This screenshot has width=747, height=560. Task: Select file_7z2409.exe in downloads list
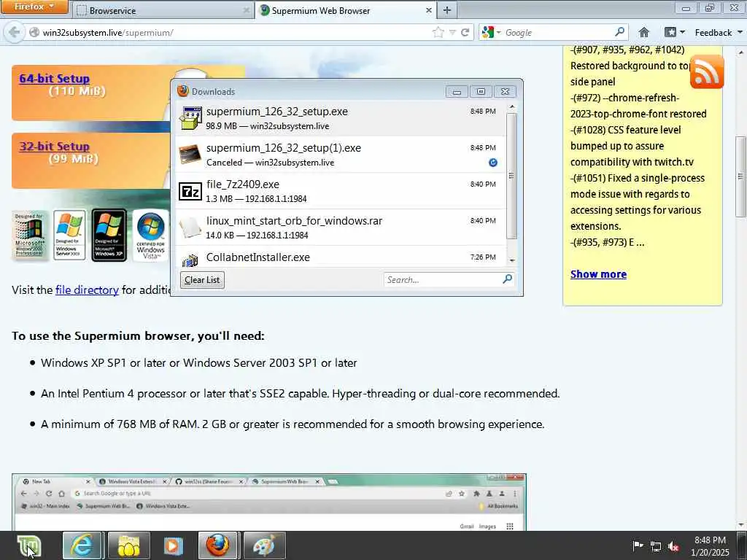340,191
